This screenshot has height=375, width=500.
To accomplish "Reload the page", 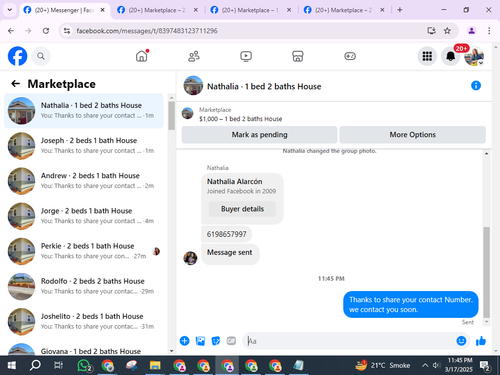I will [46, 31].
